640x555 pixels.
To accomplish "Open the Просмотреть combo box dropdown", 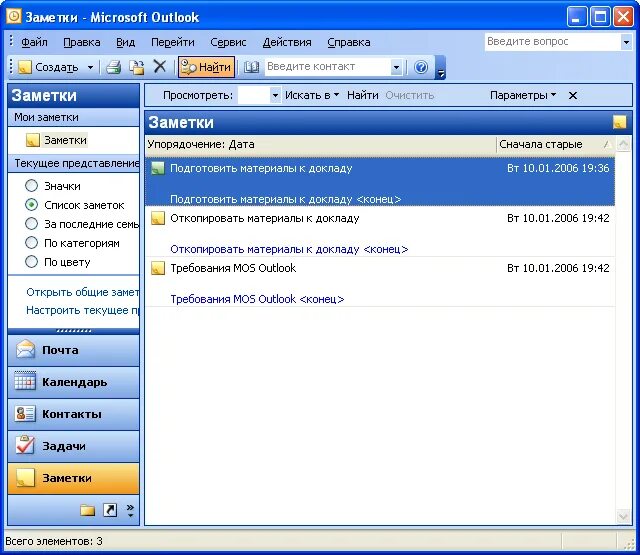I will point(276,95).
